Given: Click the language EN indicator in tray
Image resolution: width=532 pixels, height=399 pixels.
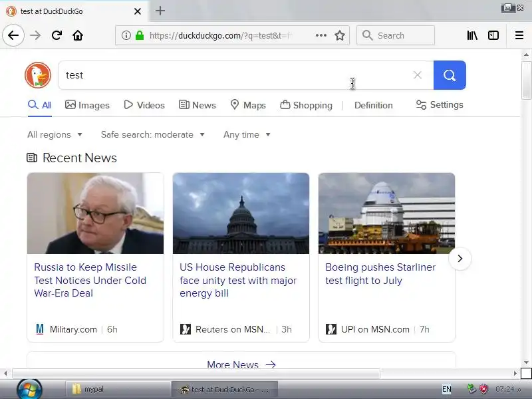Looking at the screenshot, I should 446,389.
